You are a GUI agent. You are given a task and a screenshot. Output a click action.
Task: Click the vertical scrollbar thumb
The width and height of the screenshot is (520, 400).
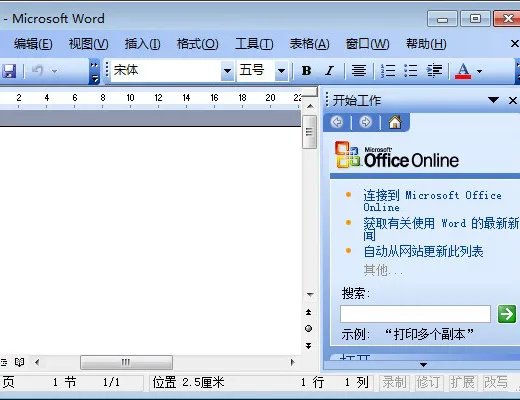310,132
